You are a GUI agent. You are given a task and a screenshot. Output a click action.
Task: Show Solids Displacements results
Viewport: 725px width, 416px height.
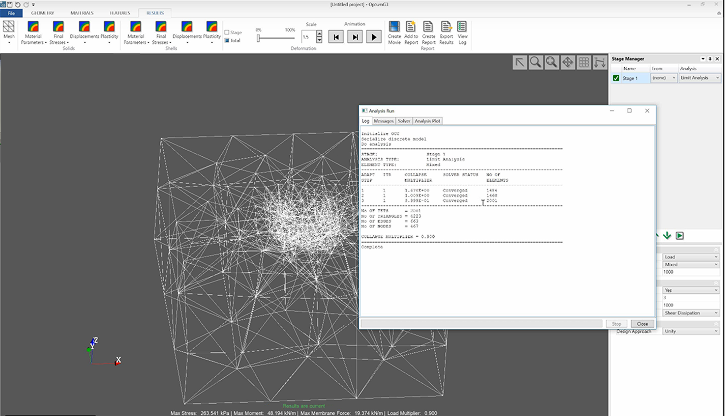click(84, 32)
